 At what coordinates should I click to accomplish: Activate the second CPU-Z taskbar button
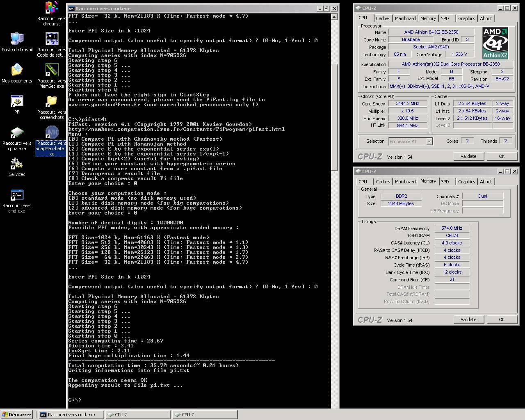pos(204,415)
